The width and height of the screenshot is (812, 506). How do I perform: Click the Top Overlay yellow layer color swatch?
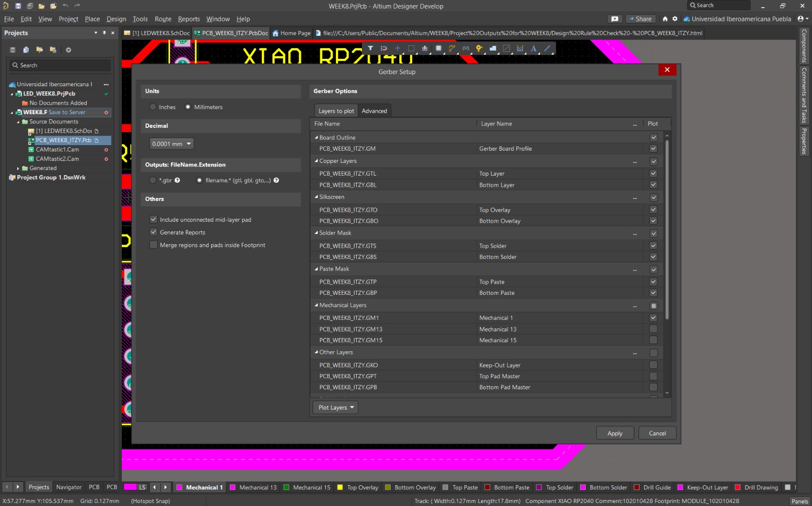coord(340,487)
